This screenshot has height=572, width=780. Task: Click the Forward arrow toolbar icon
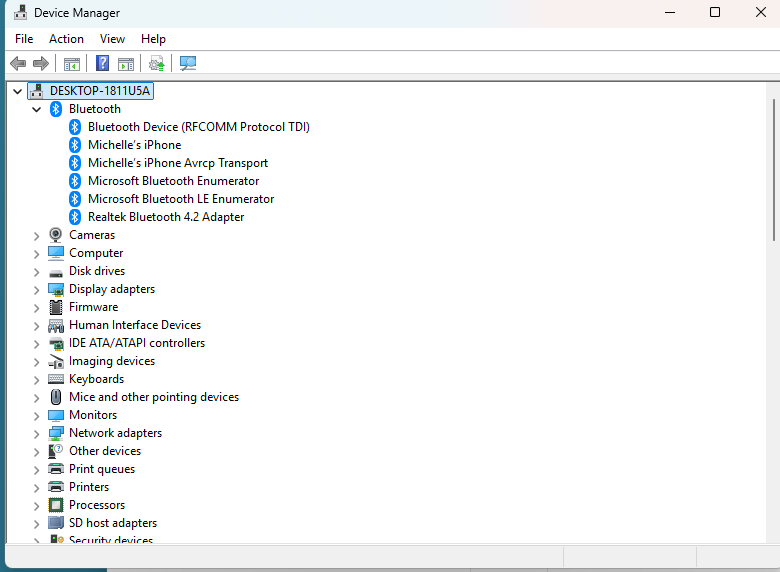[x=40, y=63]
